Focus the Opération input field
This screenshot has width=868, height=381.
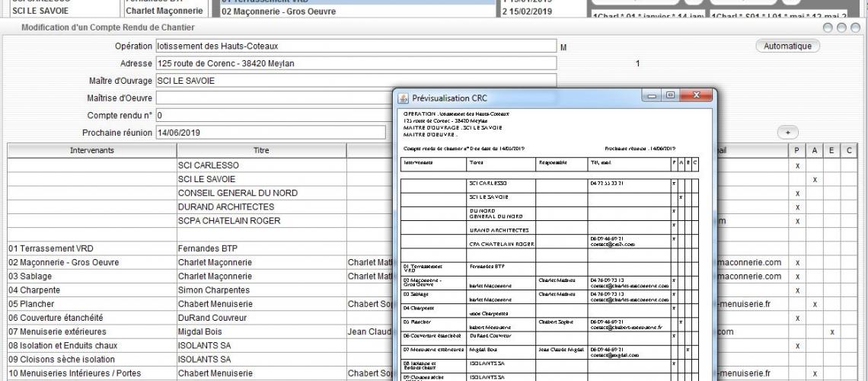(356, 46)
